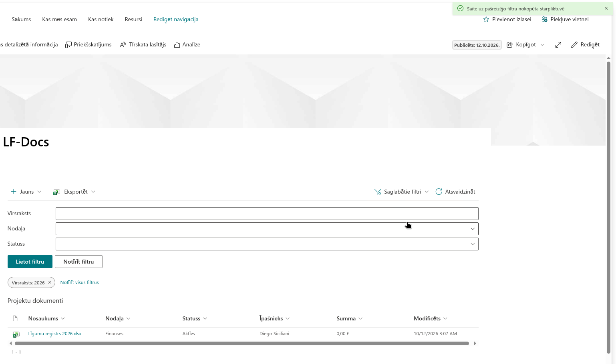Click the Analīze chart icon

tap(177, 45)
